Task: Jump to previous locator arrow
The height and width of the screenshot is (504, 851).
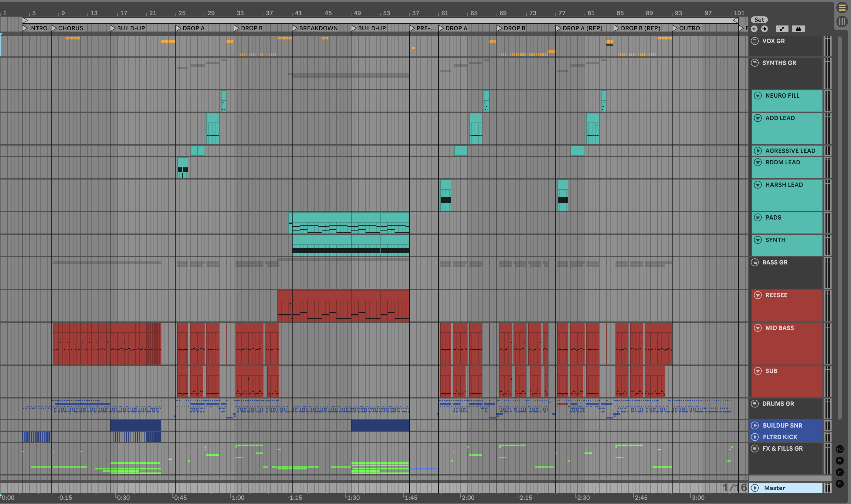Action: pos(754,29)
